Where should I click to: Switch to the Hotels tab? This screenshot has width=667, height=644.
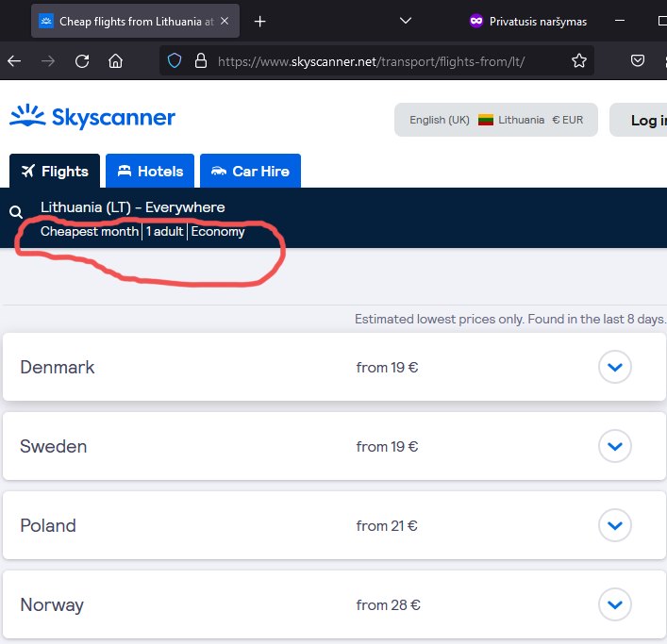[150, 171]
